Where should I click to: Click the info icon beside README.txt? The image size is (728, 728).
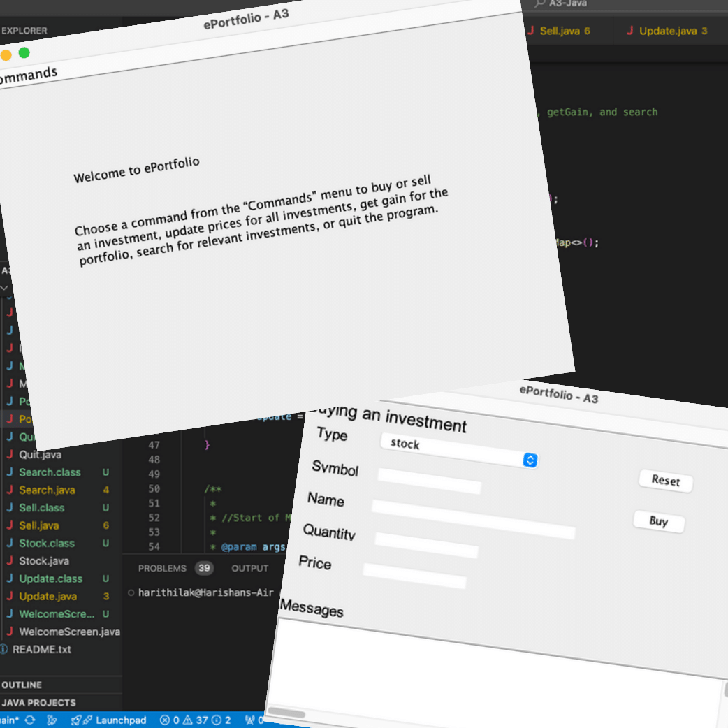point(3,650)
